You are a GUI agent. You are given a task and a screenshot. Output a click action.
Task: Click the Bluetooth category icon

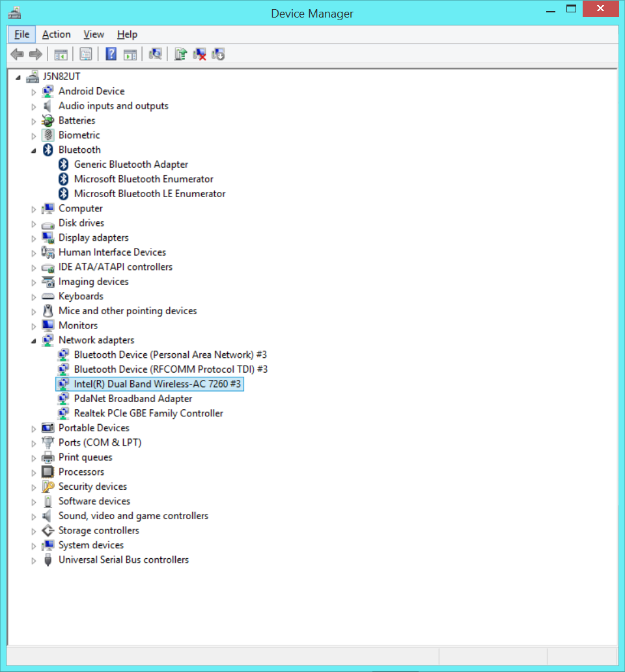pyautogui.click(x=48, y=150)
